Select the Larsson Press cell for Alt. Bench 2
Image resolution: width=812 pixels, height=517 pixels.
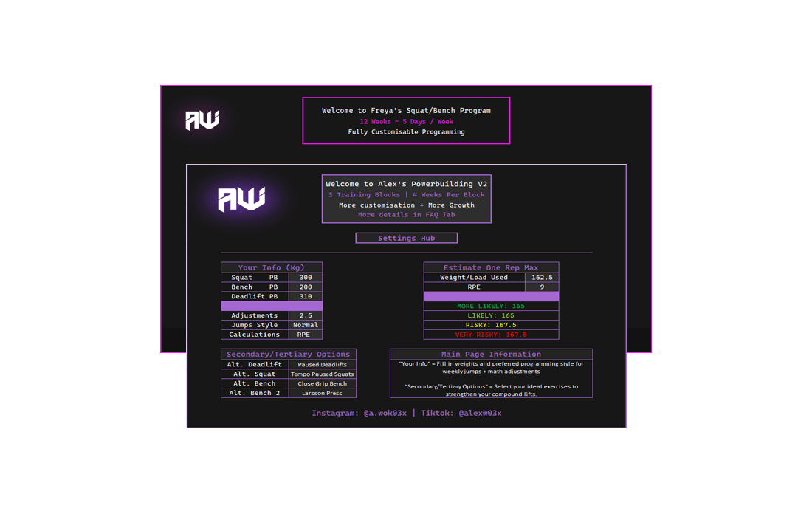pos(322,394)
